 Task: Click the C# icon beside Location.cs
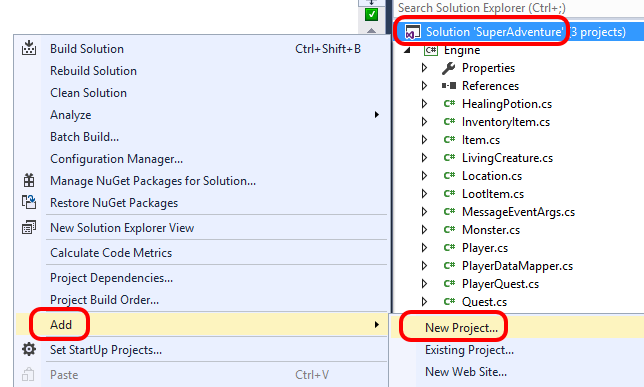point(449,175)
